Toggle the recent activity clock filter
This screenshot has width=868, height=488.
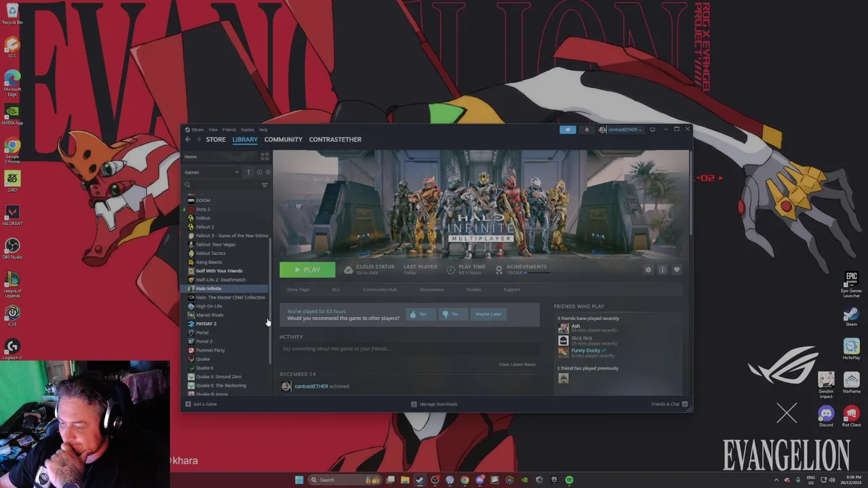coord(259,172)
